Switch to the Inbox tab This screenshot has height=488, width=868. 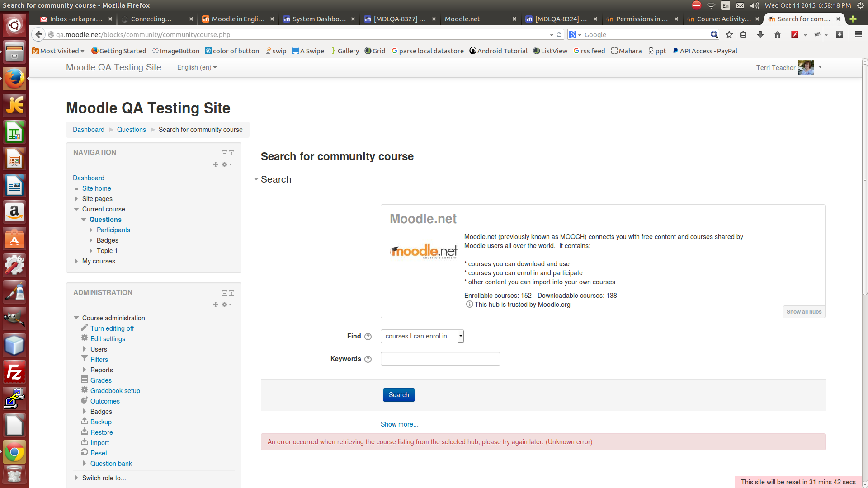tap(75, 19)
